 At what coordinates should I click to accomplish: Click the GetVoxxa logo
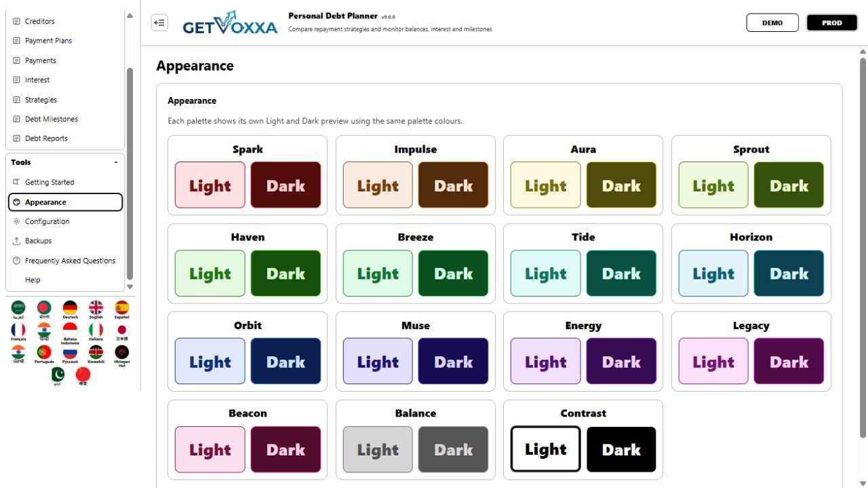point(230,22)
